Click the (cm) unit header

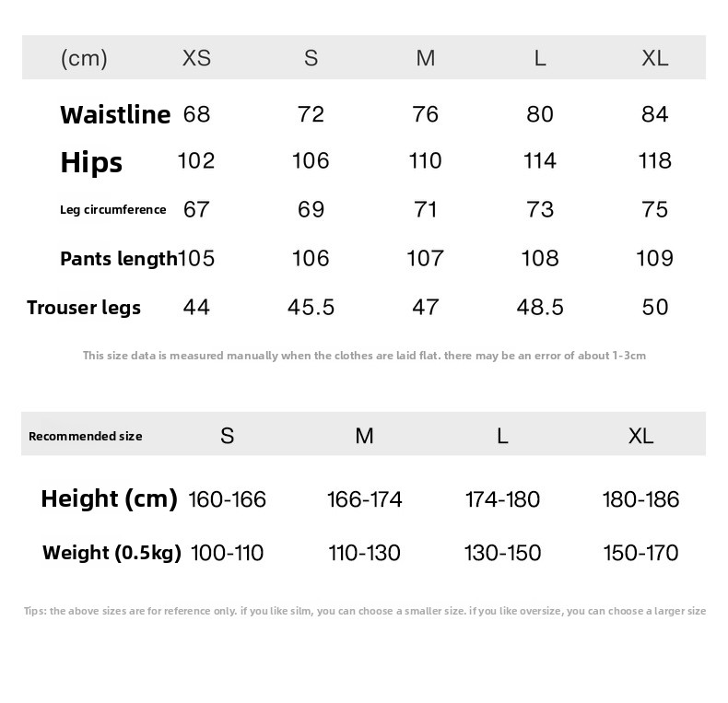(x=84, y=59)
